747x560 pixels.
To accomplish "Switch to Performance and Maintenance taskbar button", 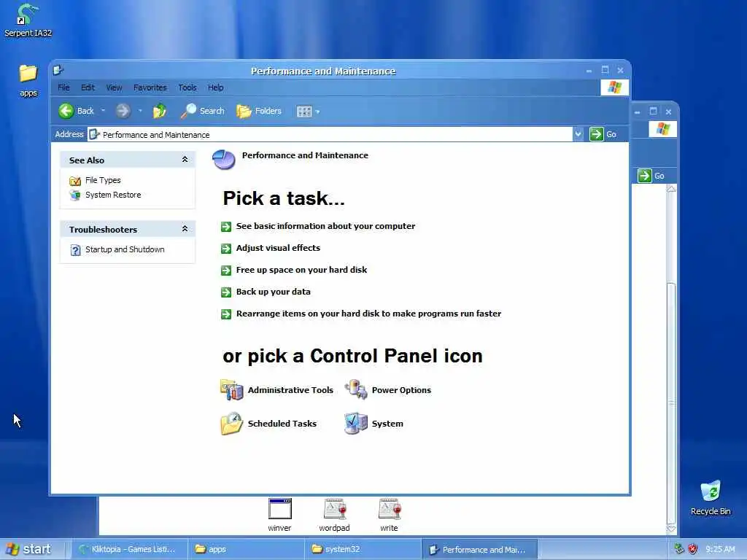I will pyautogui.click(x=479, y=550).
